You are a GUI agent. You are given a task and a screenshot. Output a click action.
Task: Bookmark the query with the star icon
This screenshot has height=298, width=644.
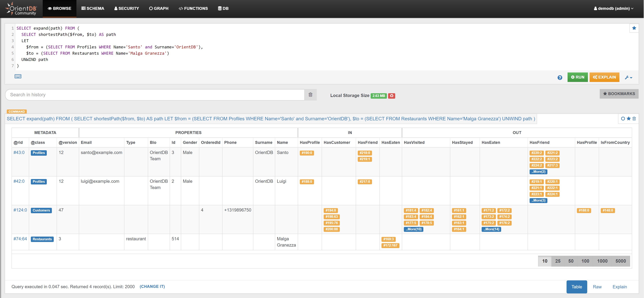634,28
